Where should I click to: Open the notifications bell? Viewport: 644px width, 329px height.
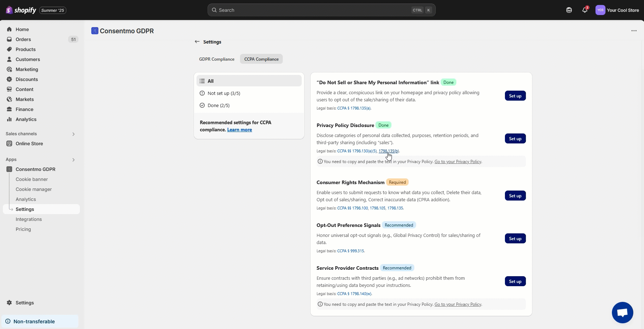(584, 10)
